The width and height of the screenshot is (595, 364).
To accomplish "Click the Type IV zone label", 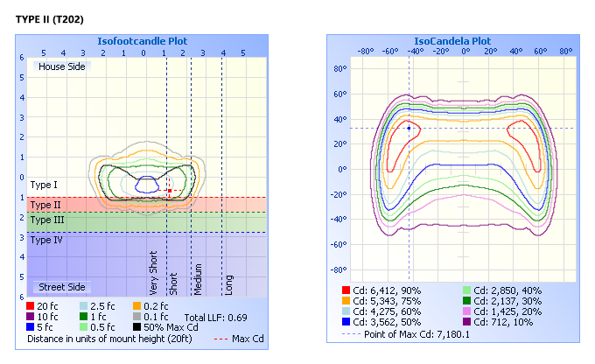I will 47,240.
